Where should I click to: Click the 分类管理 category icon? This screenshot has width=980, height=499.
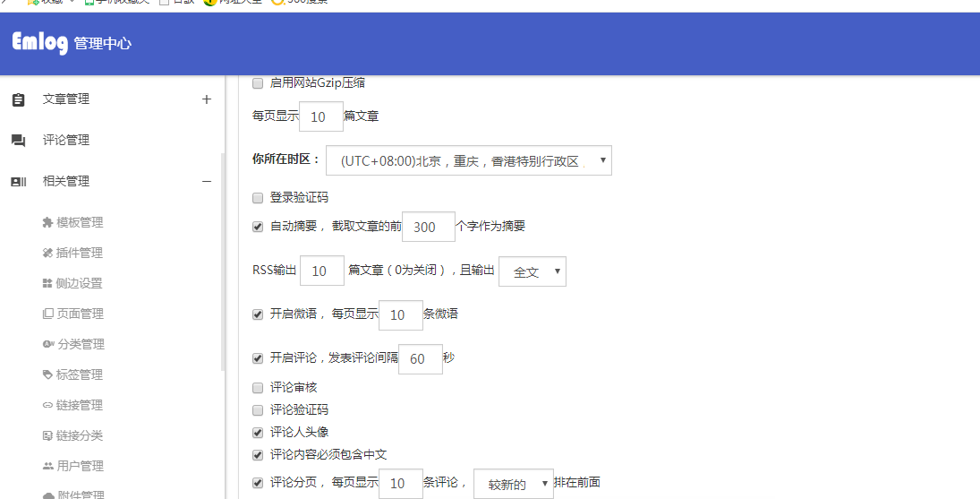pos(48,344)
